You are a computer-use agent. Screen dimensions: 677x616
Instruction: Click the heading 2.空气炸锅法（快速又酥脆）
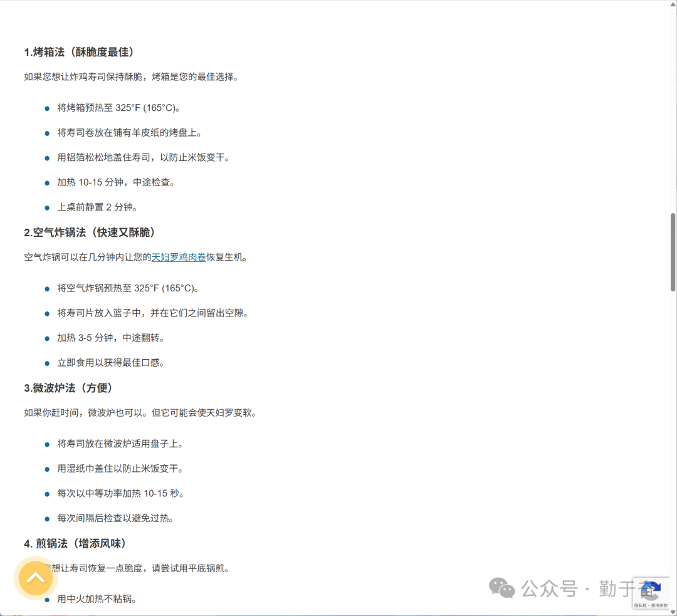pos(90,232)
